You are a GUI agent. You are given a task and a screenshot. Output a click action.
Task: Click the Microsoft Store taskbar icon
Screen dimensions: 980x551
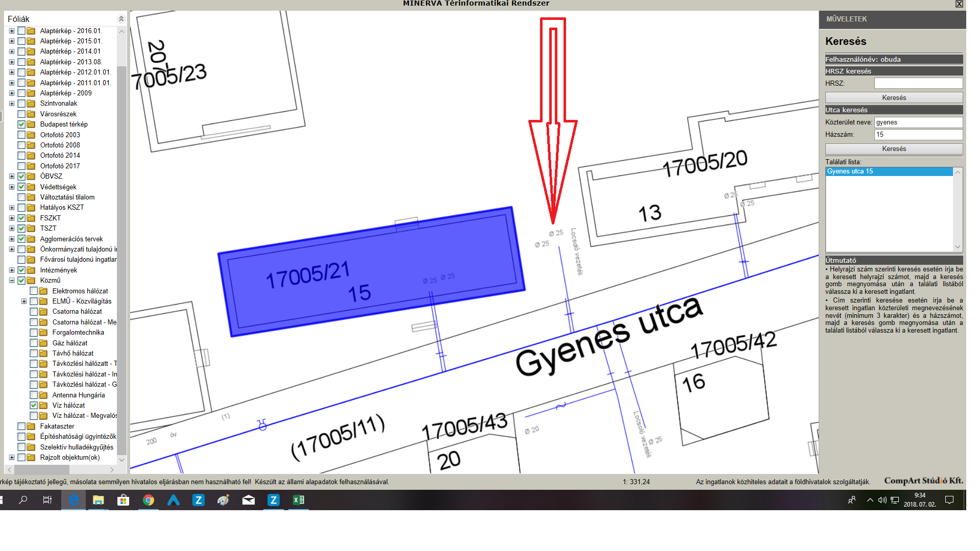point(123,500)
